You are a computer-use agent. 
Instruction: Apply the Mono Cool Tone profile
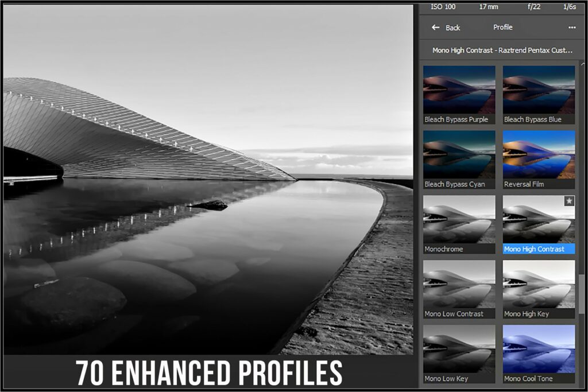538,352
